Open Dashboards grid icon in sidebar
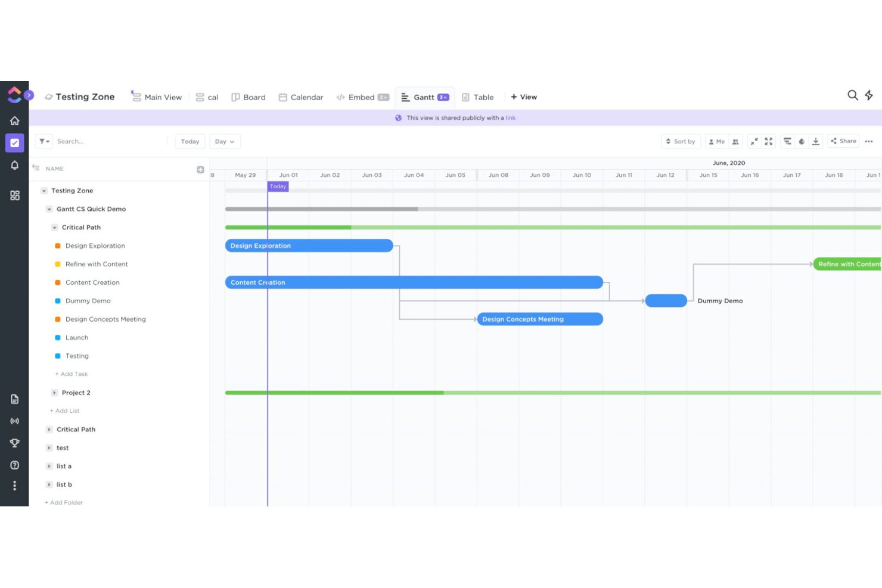The height and width of the screenshot is (588, 882). click(x=14, y=195)
